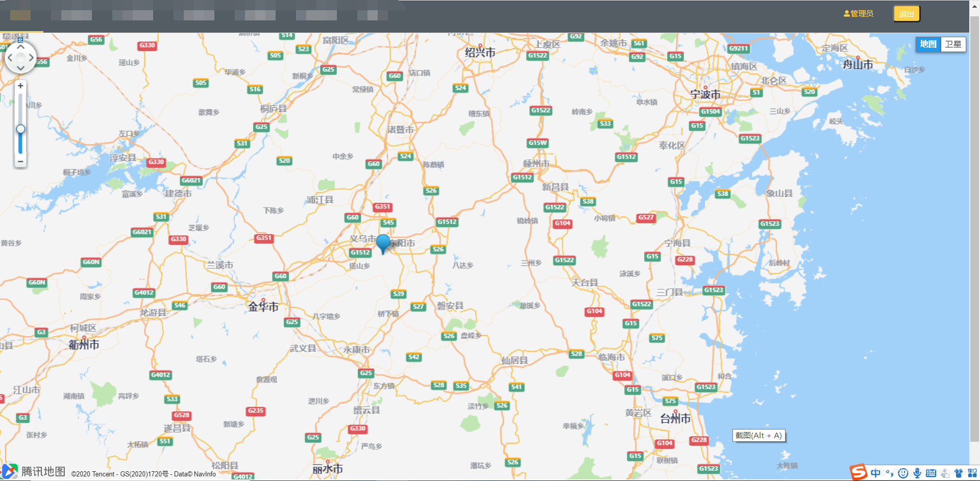The image size is (980, 481).
Task: Click the 三门县 label on map
Action: [669, 292]
